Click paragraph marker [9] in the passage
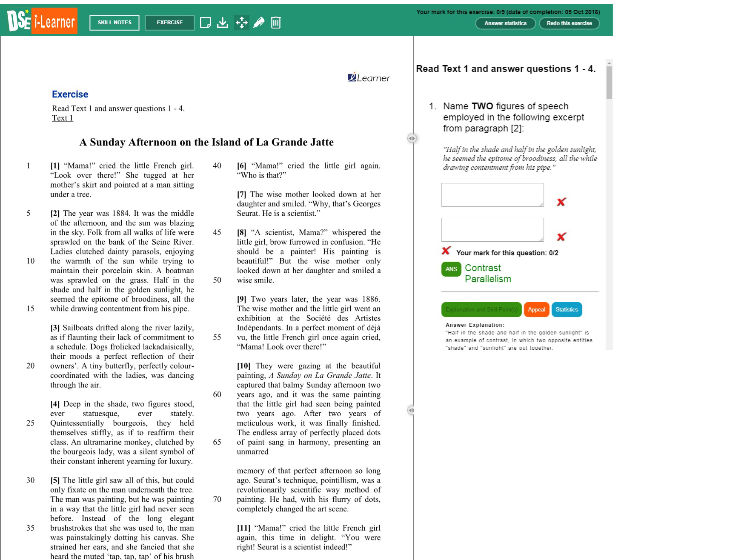Image resolution: width=747 pixels, height=560 pixels. pyautogui.click(x=242, y=299)
